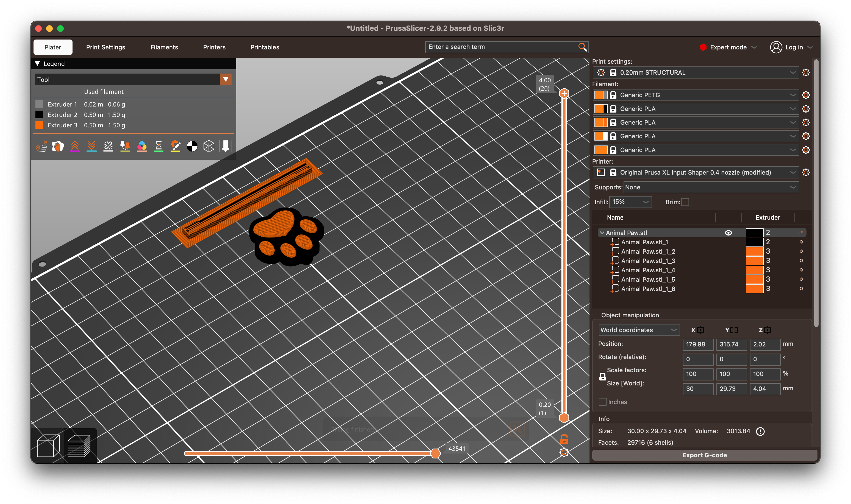Viewport: 851px width, 504px height.
Task: Toggle tool marker nozzle arrow icon
Action: pos(225,146)
